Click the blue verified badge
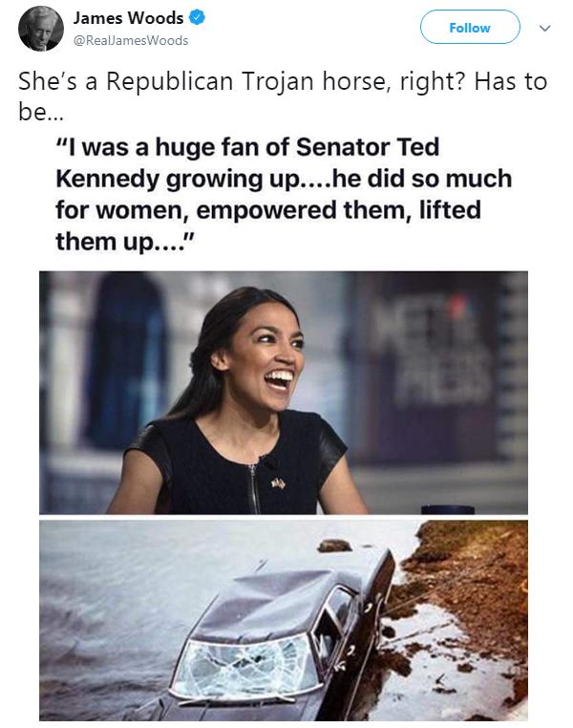573x728 pixels. pos(197,17)
